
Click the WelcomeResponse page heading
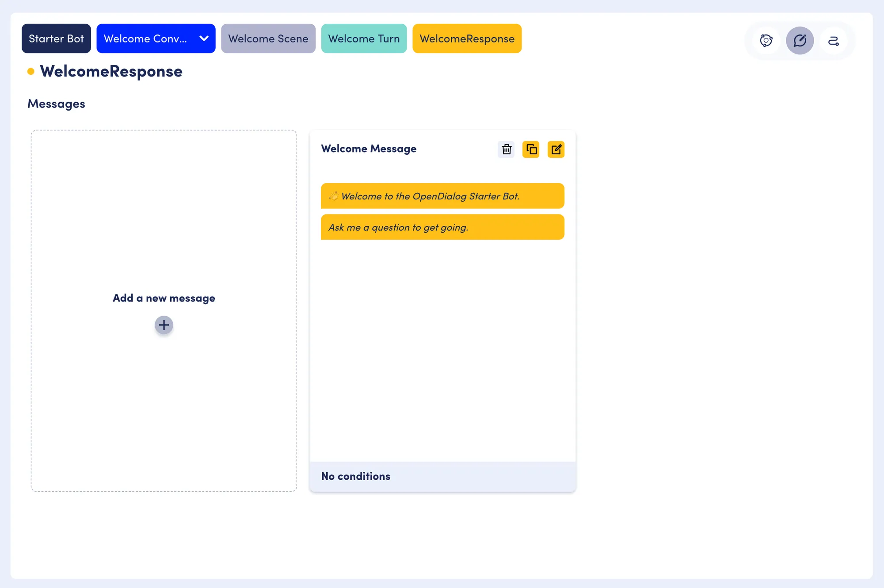111,71
